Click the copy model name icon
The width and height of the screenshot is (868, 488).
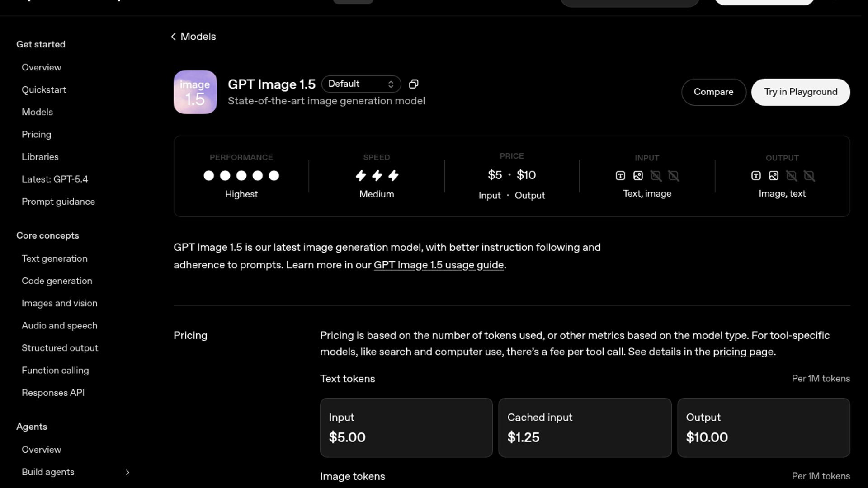pos(413,84)
